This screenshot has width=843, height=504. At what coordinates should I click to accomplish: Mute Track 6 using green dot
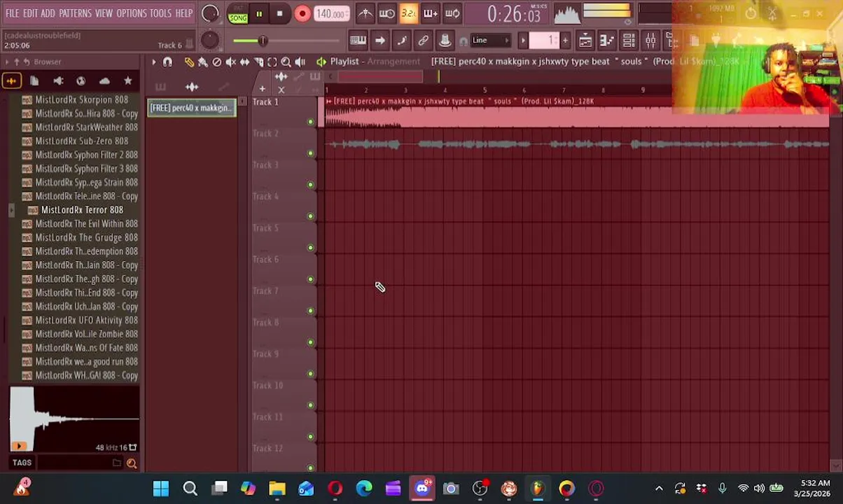(311, 279)
